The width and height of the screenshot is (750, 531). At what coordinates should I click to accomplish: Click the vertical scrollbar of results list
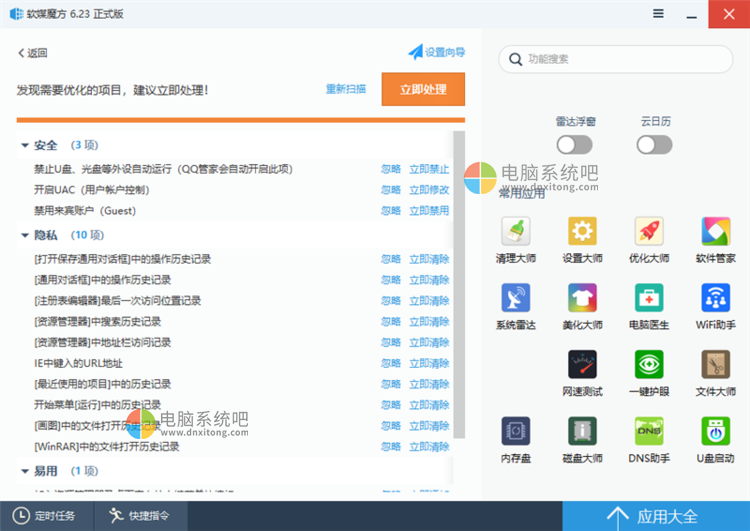pyautogui.click(x=459, y=285)
